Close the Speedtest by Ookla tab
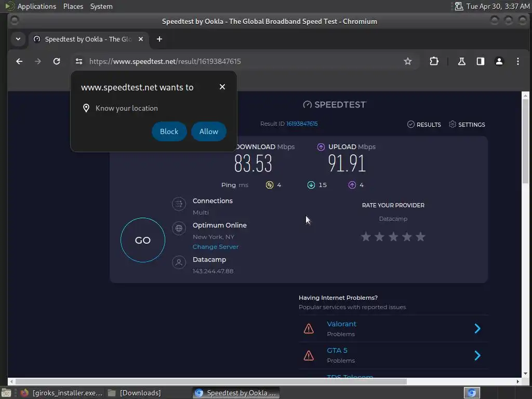Image resolution: width=532 pixels, height=399 pixels. 141,39
